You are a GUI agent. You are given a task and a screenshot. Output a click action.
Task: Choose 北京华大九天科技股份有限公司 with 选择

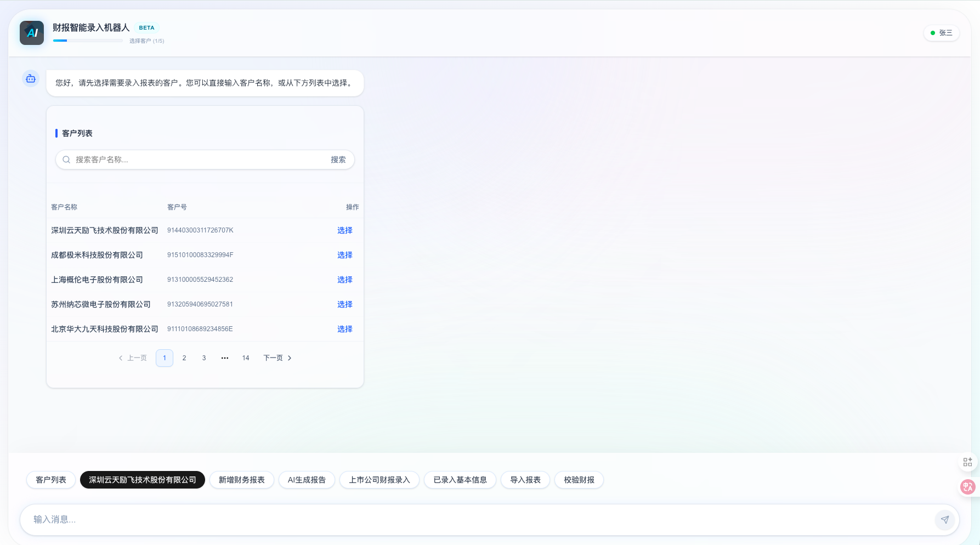click(x=344, y=329)
